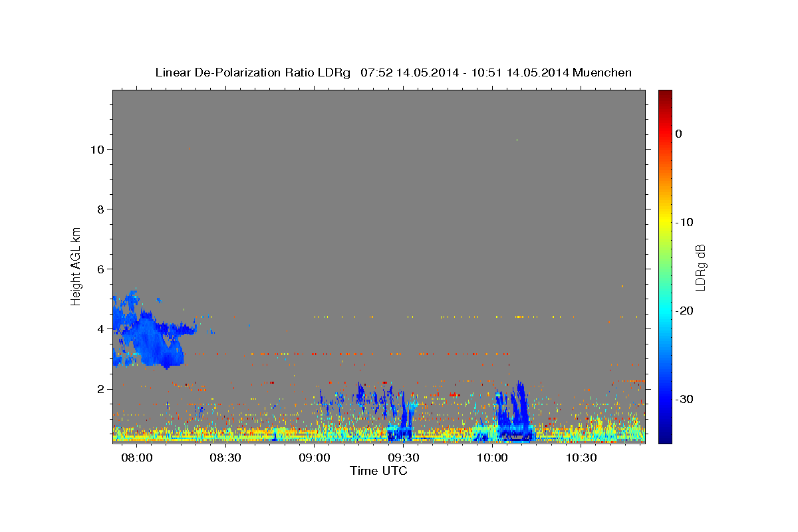Click the plot title 'Linear De-Polarization Ratio LDRg'
The image size is (798, 532).
pos(253,72)
